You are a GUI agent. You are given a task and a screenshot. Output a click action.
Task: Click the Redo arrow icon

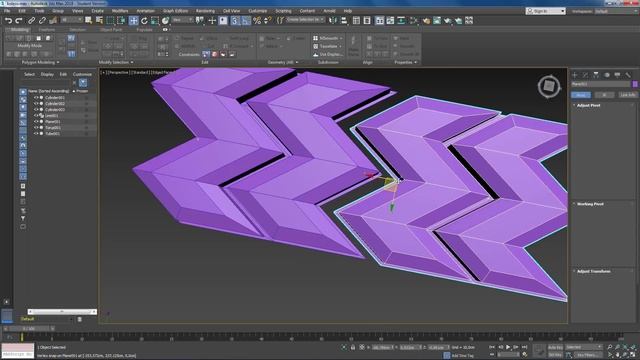coord(19,20)
